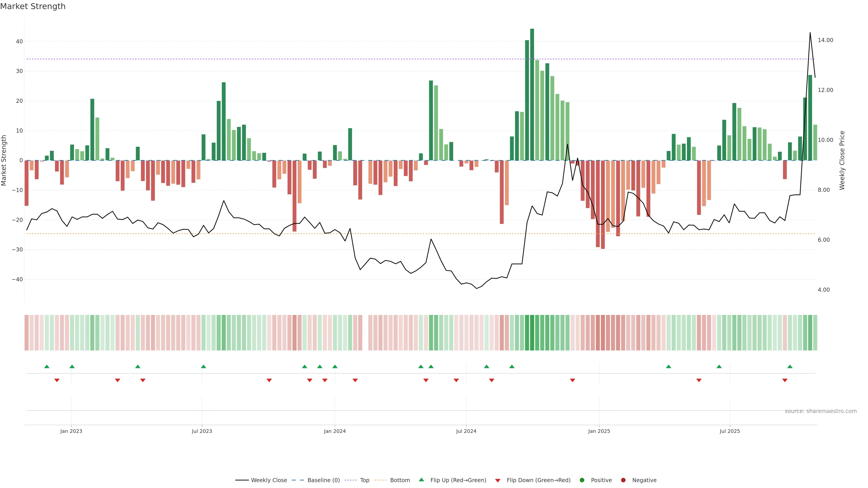Click first green flip-up triangle marker
868x488 pixels.
pyautogui.click(x=47, y=366)
